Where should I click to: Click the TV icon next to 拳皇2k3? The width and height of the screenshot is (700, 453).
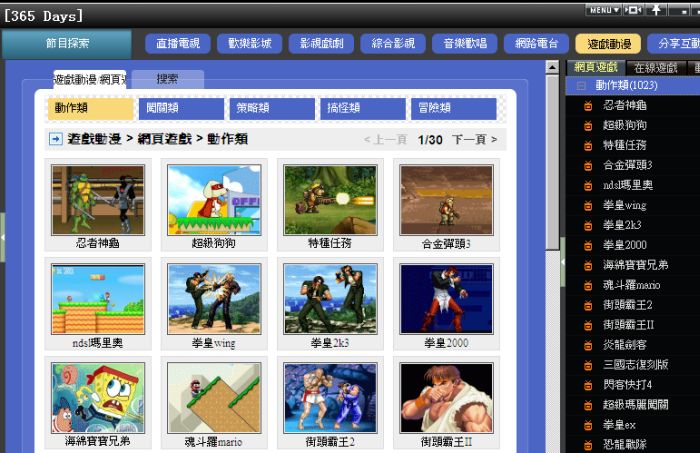click(588, 225)
